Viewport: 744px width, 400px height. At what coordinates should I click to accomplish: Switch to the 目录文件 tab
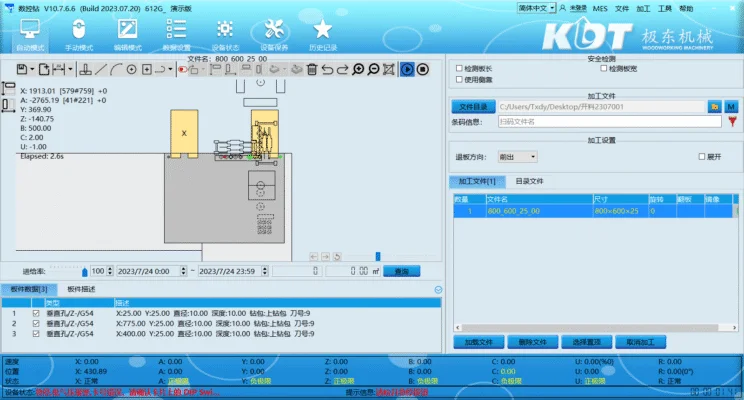click(x=529, y=182)
